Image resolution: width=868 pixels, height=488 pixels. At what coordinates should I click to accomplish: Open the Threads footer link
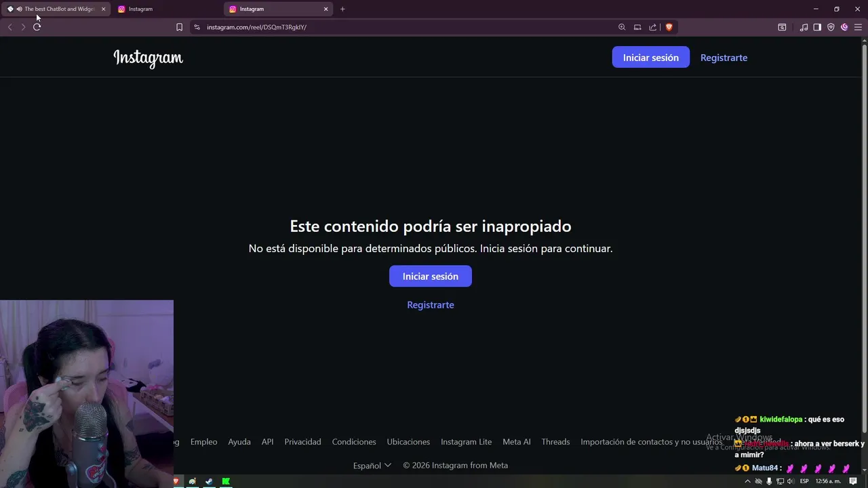point(555,442)
